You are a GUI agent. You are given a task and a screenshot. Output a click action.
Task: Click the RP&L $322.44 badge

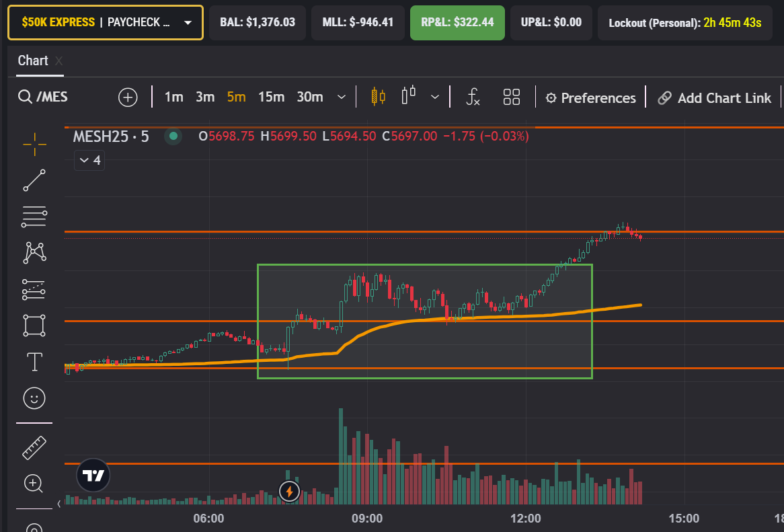457,22
